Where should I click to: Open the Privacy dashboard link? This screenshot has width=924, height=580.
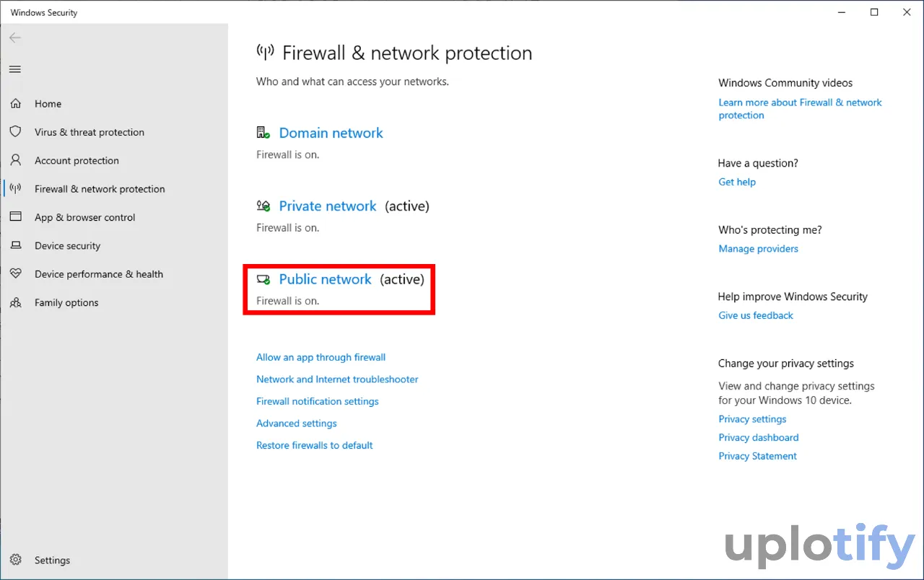[x=758, y=437]
